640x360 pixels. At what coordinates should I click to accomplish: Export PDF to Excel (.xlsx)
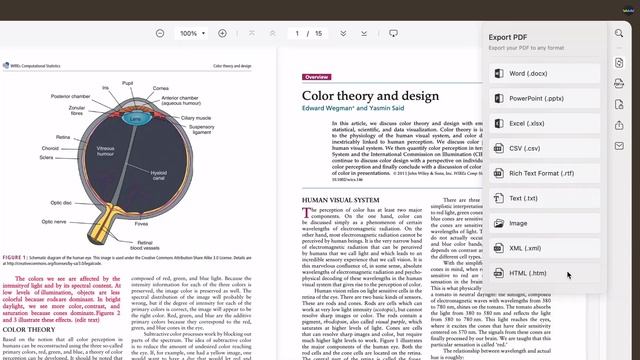coord(544,123)
